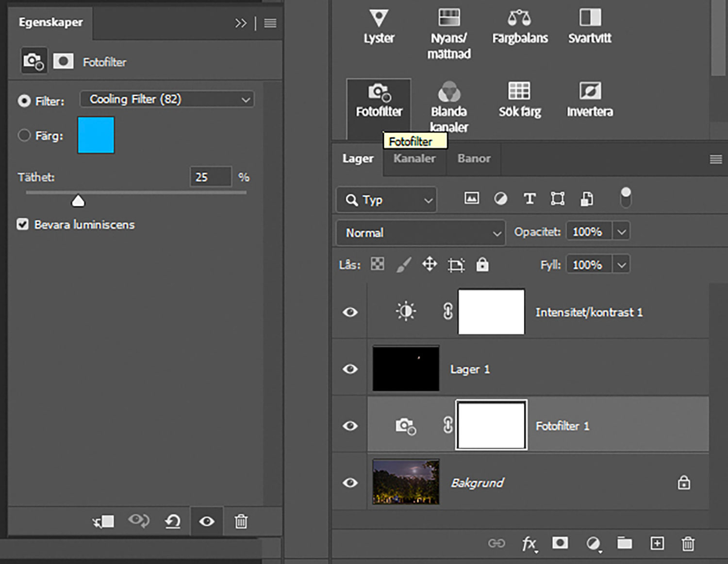This screenshot has height=564, width=728.
Task: Click the Täthet percentage input field
Action: [x=210, y=177]
